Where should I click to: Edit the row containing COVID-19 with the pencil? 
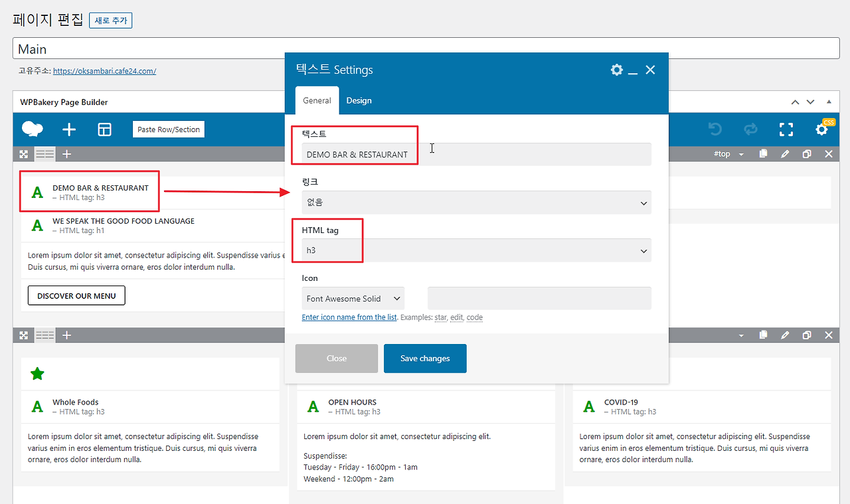pyautogui.click(x=785, y=335)
